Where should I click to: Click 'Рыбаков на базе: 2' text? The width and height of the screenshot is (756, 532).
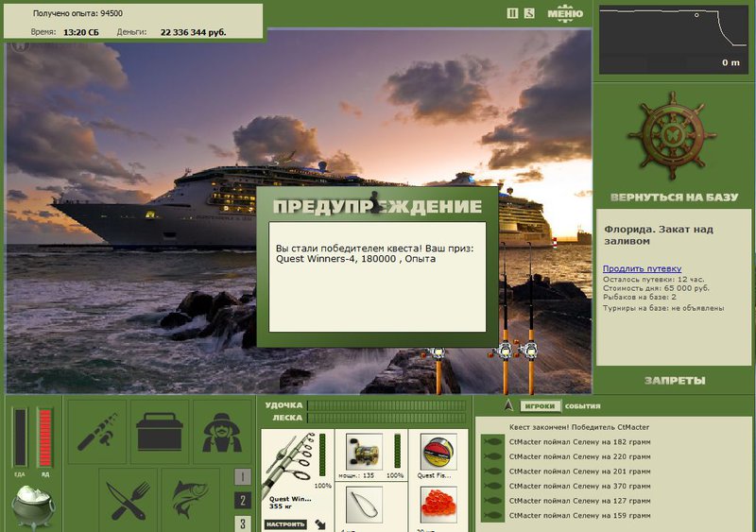click(640, 297)
